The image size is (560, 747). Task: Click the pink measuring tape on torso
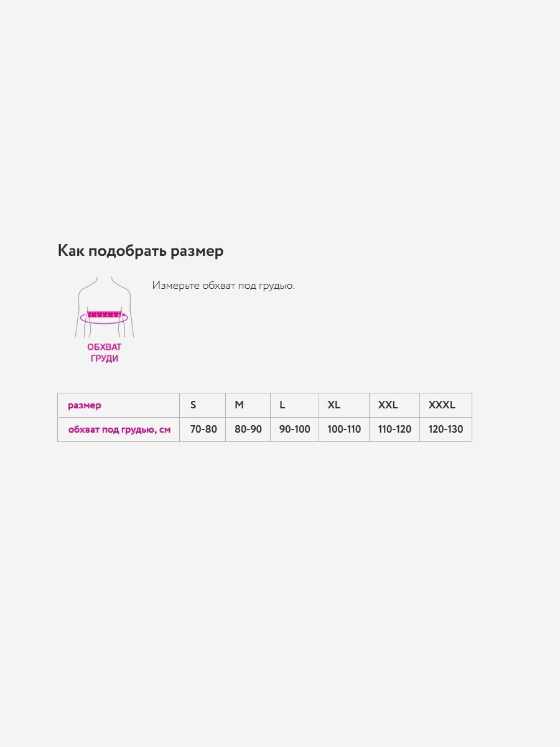(x=104, y=316)
